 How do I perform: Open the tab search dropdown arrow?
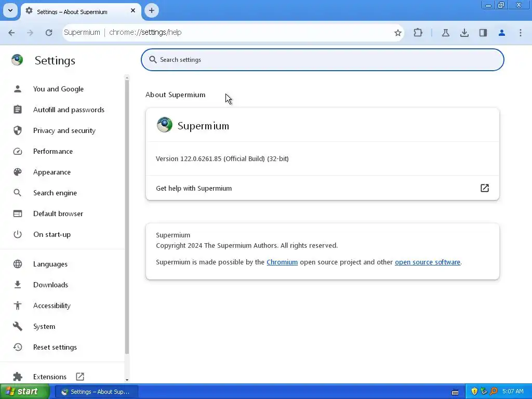[10, 10]
